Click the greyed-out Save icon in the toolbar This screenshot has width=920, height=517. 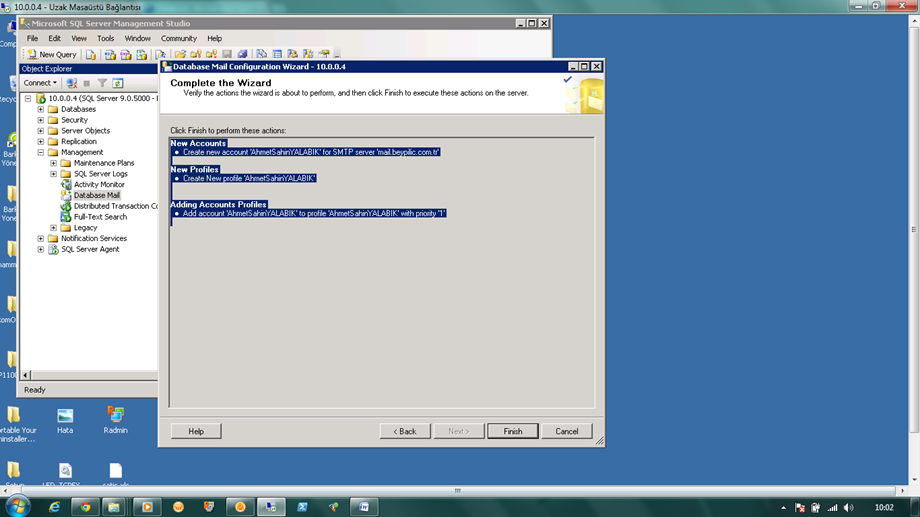[227, 55]
